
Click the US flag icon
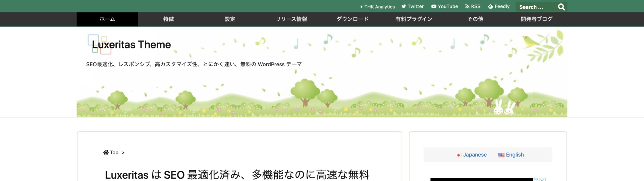(x=501, y=155)
